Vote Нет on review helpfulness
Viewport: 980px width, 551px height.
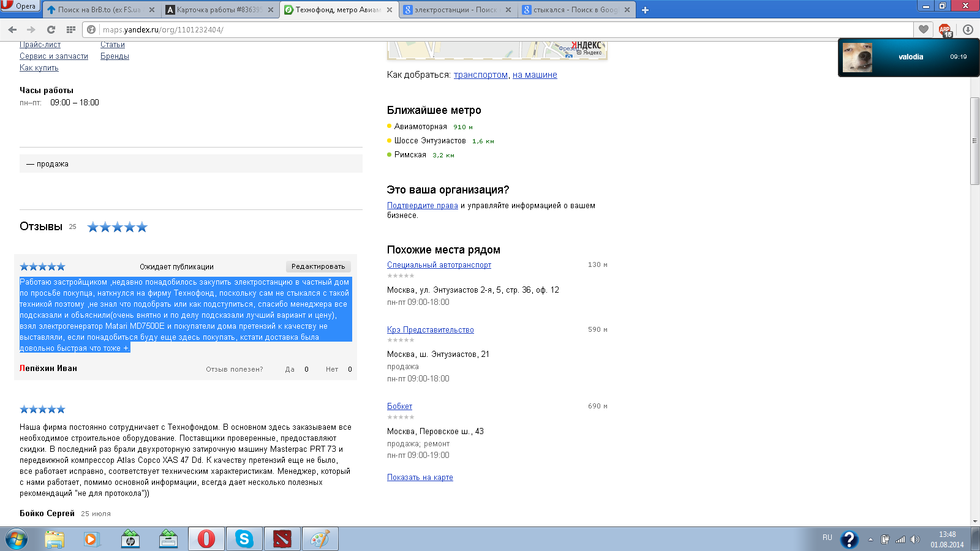coord(332,370)
